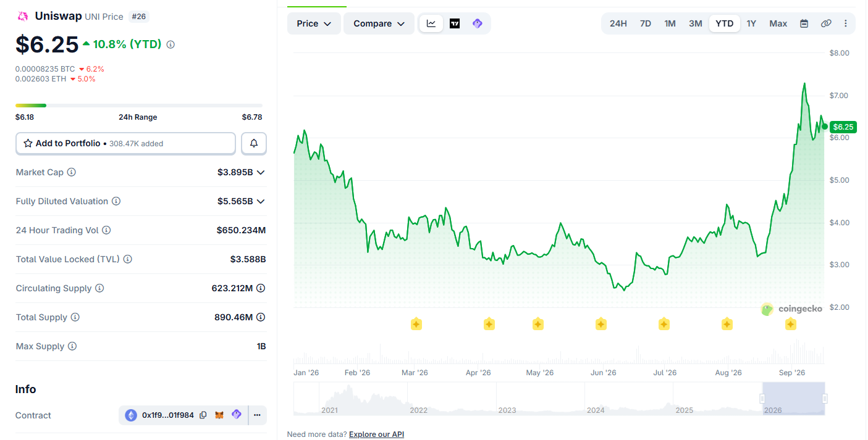The height and width of the screenshot is (440, 868).
Task: Click the price alert bell icon
Action: (254, 143)
